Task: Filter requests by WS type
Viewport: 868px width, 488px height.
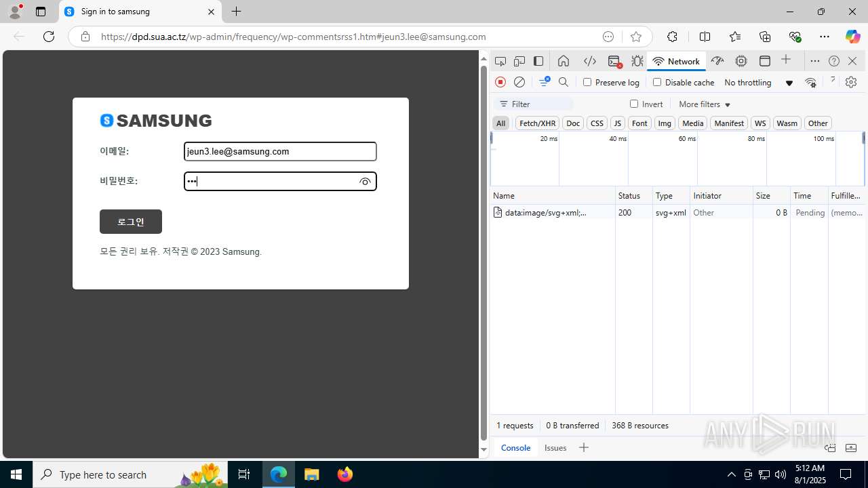Action: pyautogui.click(x=760, y=123)
